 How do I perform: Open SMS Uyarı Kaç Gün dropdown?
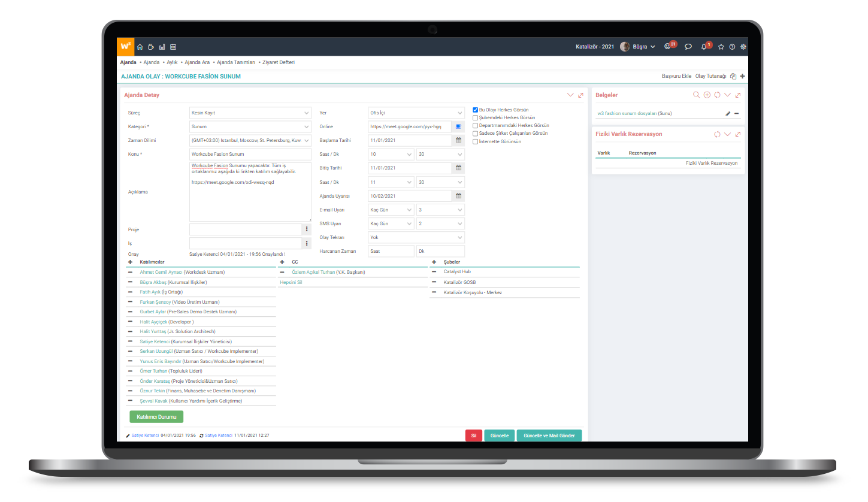coord(391,223)
